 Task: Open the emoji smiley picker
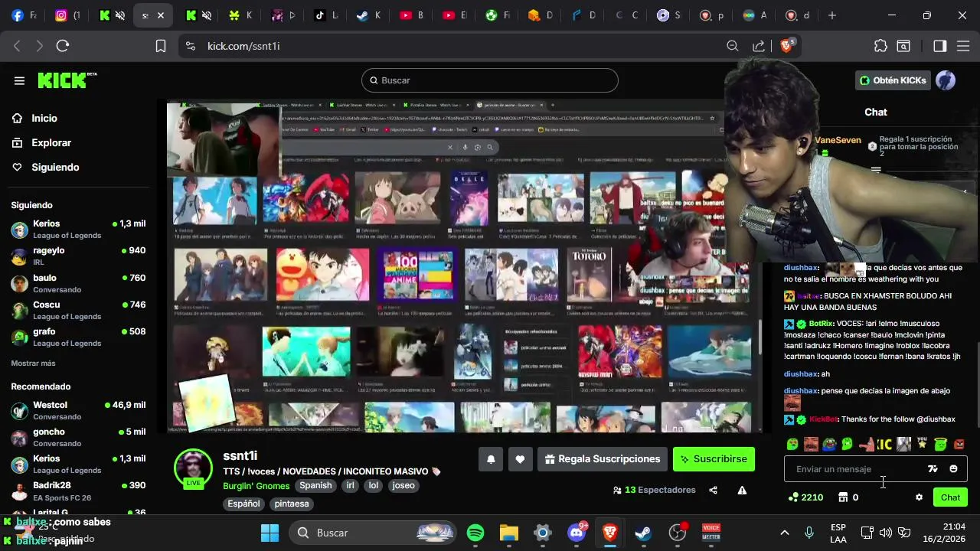953,469
